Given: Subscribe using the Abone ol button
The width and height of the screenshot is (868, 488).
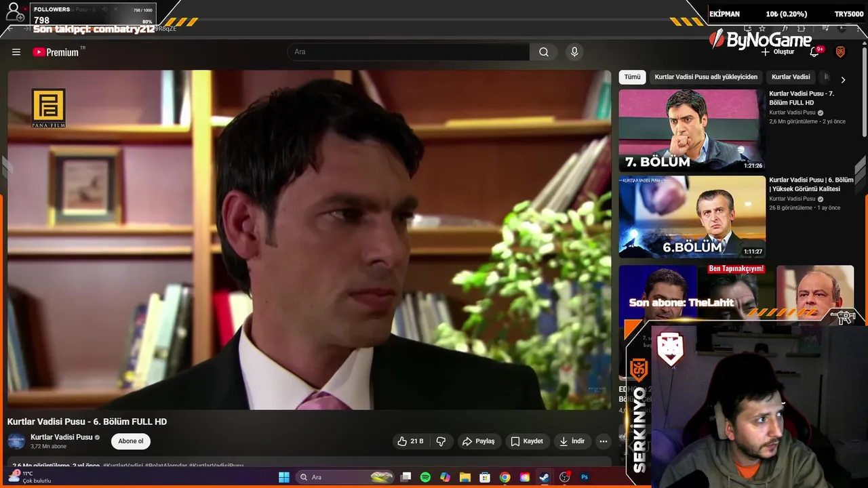Looking at the screenshot, I should [131, 441].
